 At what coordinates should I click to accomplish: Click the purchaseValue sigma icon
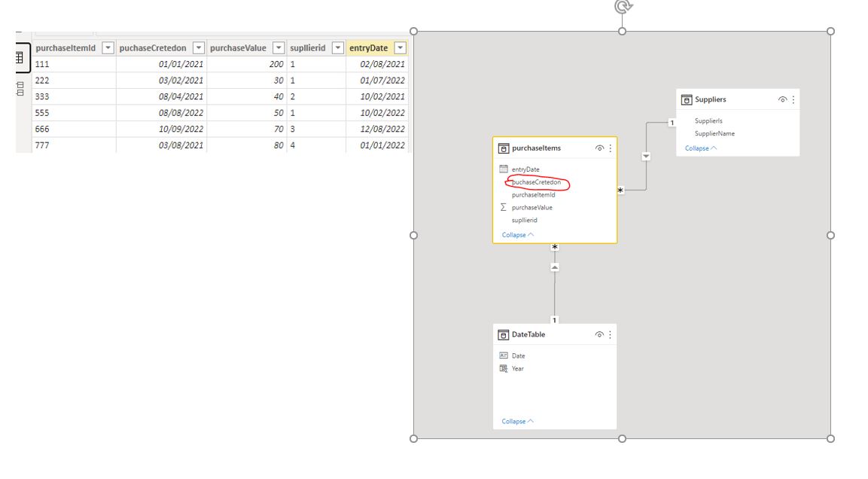coord(503,207)
